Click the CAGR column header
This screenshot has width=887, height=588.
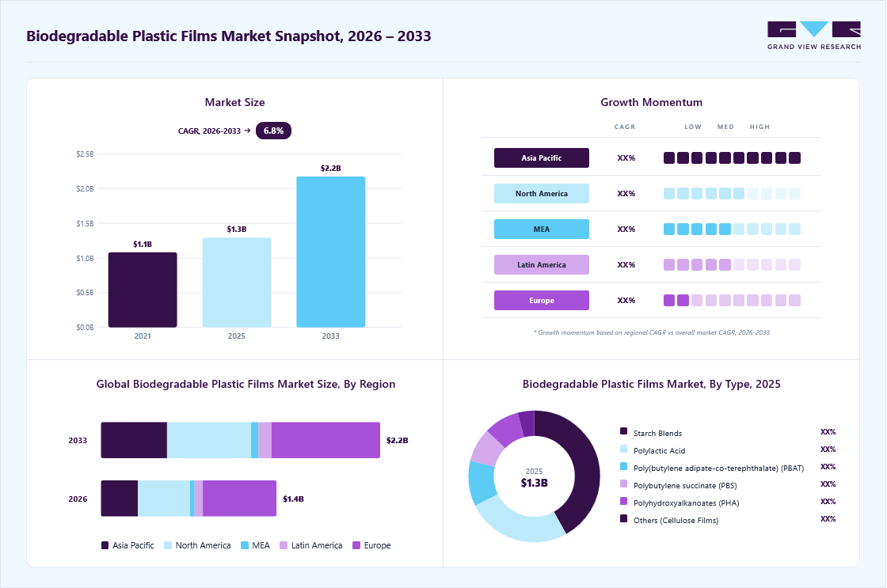(x=625, y=127)
